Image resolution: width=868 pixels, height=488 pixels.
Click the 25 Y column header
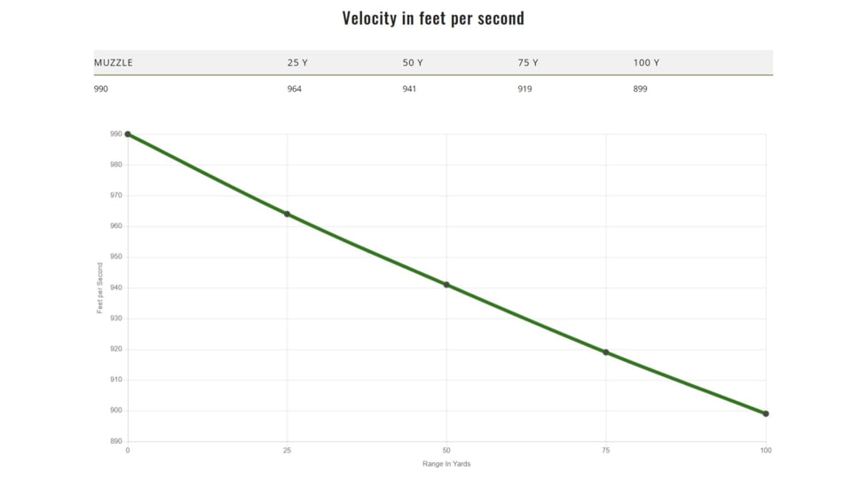coord(297,63)
